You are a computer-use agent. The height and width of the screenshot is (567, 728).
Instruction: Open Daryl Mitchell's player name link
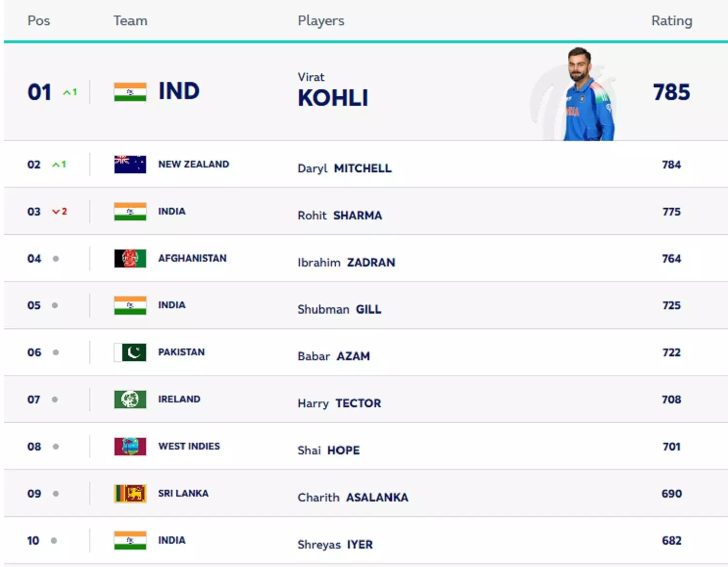pos(345,168)
